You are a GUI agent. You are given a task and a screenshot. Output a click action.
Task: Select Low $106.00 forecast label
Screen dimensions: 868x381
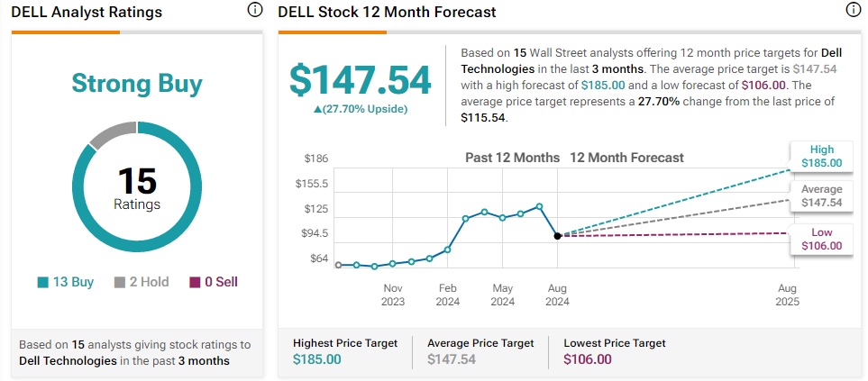click(x=821, y=239)
